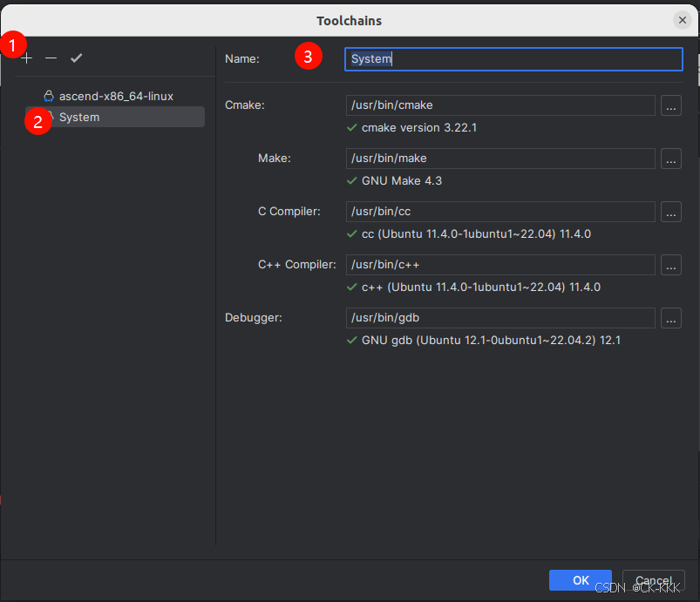Click the Name: label
The height and width of the screenshot is (602, 700).
coord(242,59)
